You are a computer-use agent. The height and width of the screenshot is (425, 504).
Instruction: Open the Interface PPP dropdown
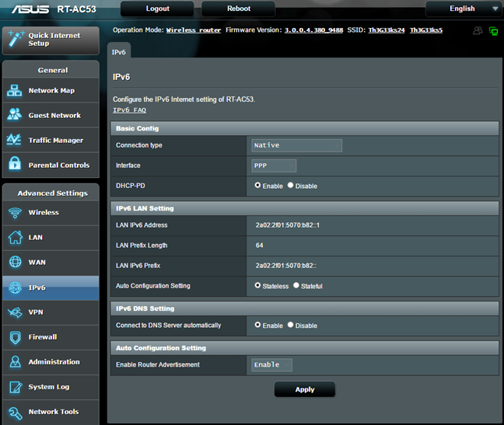tap(274, 165)
